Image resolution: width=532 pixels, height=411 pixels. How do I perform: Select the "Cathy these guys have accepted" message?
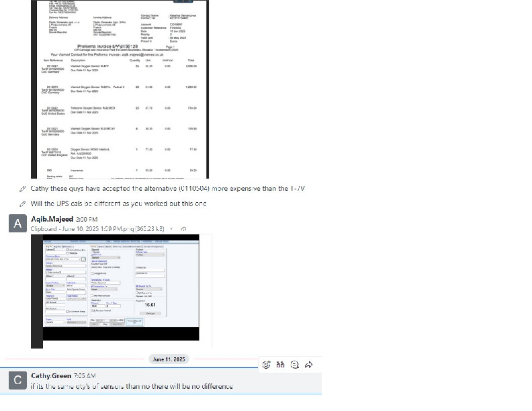point(168,189)
